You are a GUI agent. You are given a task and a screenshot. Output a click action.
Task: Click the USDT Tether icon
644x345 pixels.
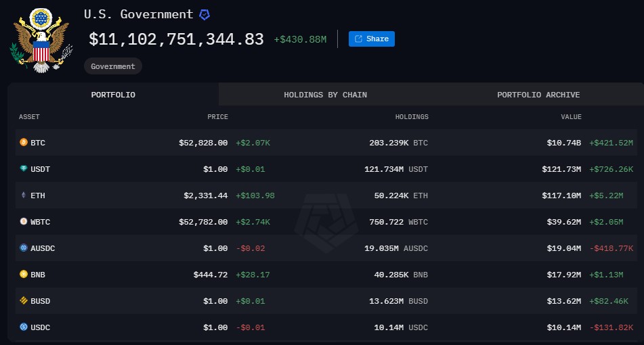pyautogui.click(x=24, y=169)
